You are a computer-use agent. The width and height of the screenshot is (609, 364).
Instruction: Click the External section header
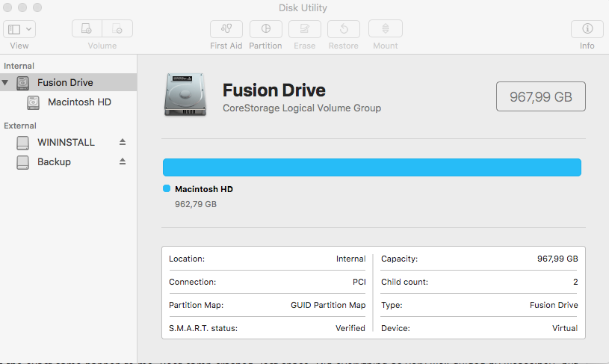20,126
